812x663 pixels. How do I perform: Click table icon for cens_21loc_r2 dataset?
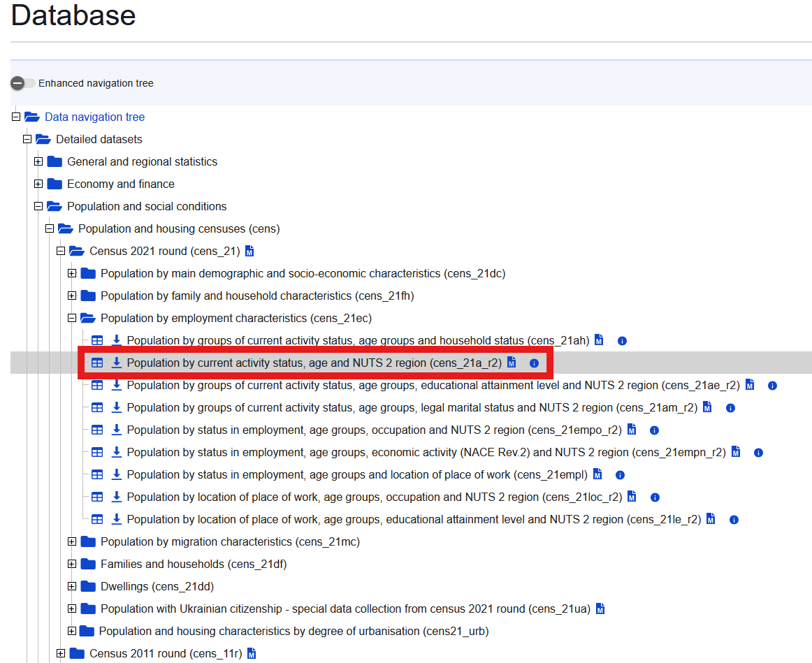click(x=97, y=497)
